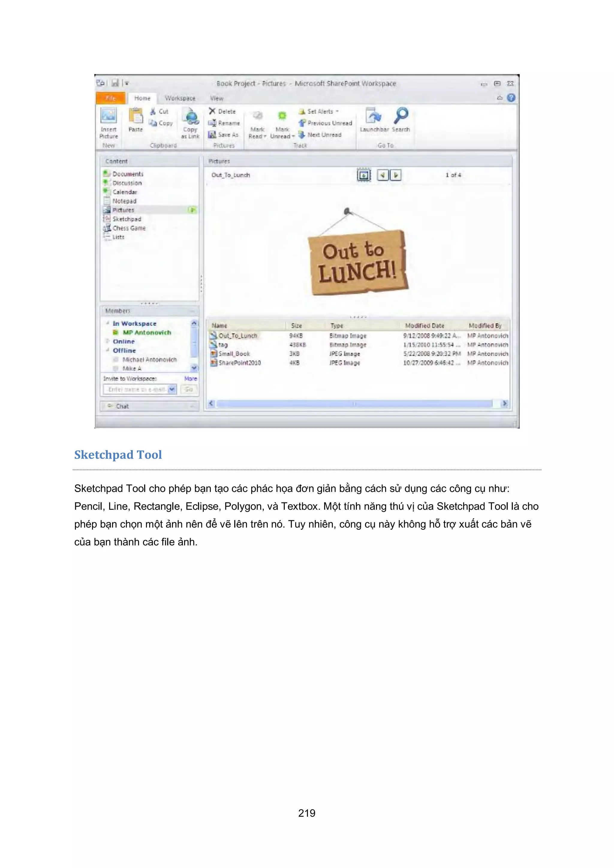Screen dimensions: 614x868
Task: Click the Save As picture icon
Action: 212,135
